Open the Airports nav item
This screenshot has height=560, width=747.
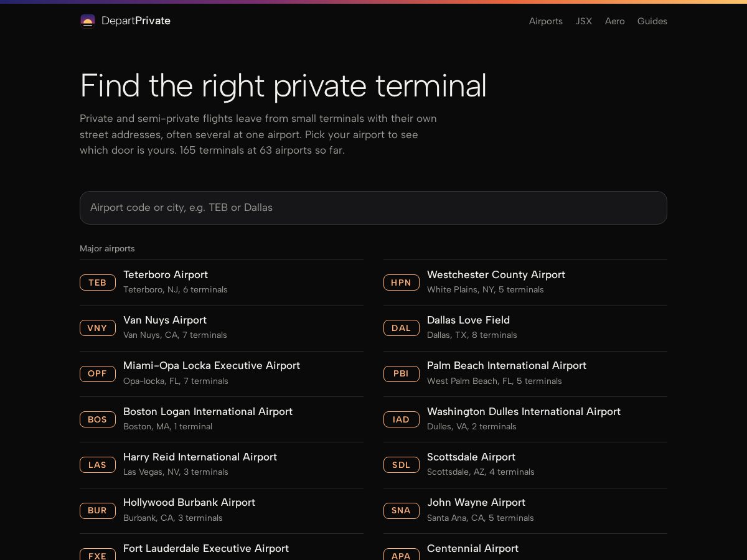click(x=546, y=21)
